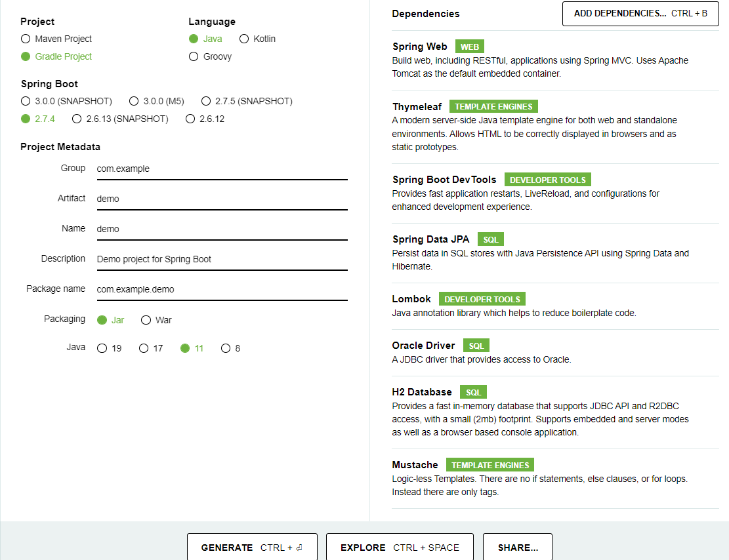Click the WEB tag beside Spring Web
The image size is (729, 560).
tap(470, 47)
